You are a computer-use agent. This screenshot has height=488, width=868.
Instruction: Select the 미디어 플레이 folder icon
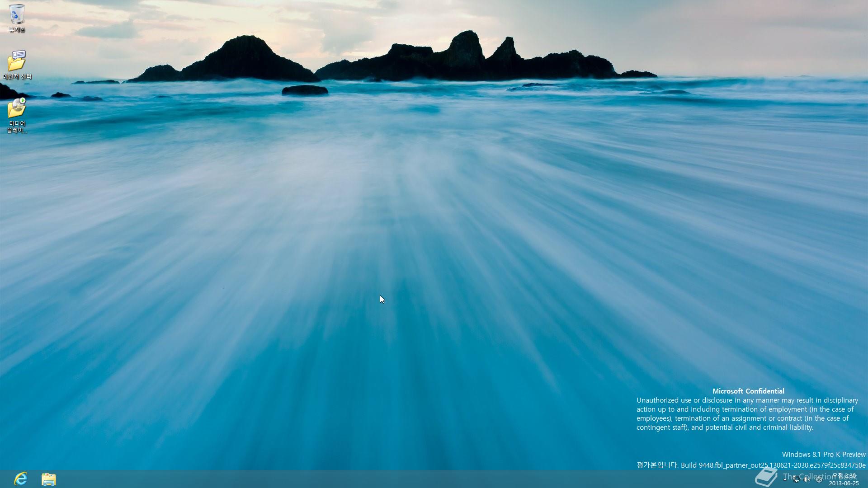coord(17,108)
